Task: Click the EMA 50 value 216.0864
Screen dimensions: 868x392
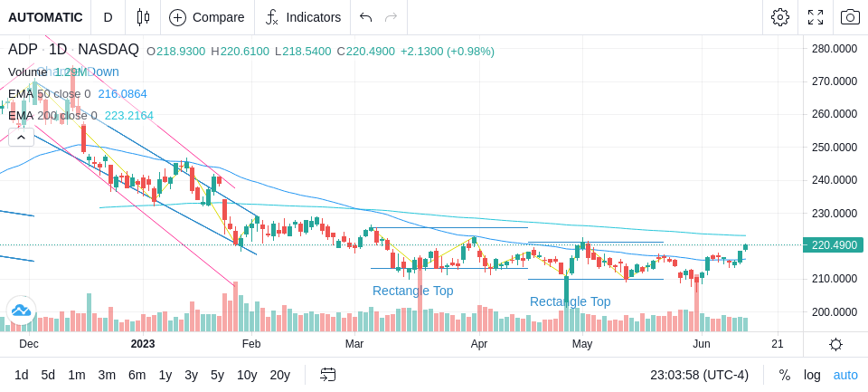Action: 122,94
